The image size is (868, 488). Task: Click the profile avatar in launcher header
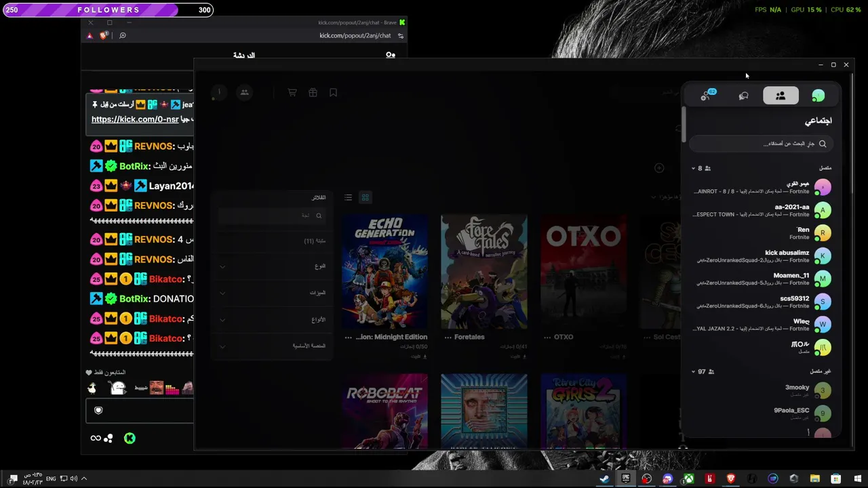tap(218, 93)
